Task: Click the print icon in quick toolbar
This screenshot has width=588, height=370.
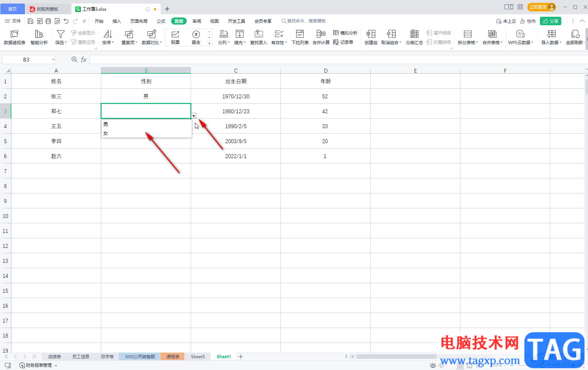Action: click(48, 21)
